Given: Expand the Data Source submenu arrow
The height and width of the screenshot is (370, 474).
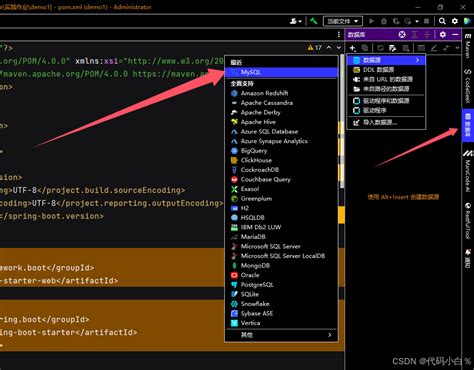Looking at the screenshot, I should [417, 60].
